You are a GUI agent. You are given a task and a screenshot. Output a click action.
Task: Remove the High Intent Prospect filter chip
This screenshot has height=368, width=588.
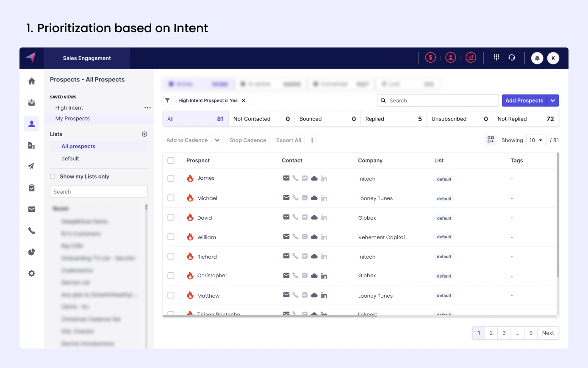coord(244,100)
